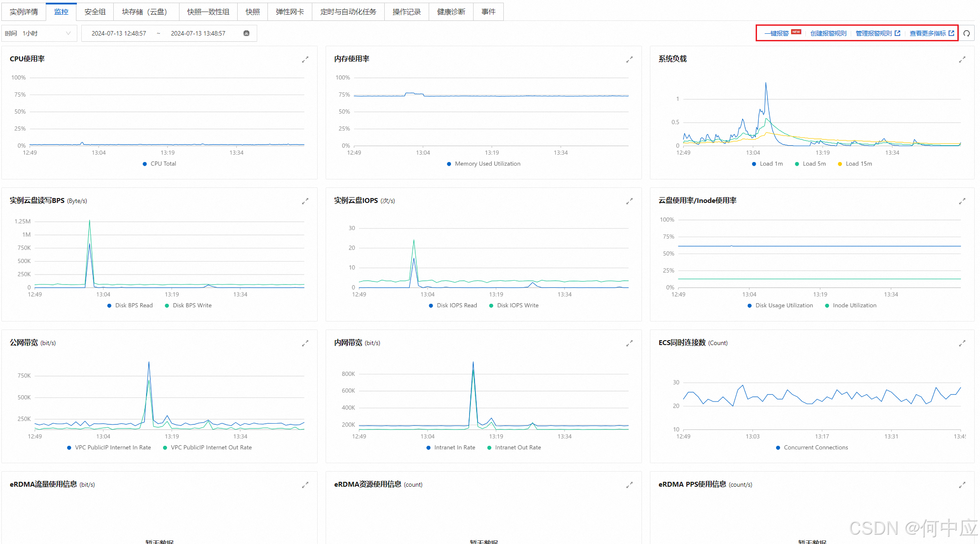The image size is (980, 544).
Task: Expand the eRDMA流量使用信息 chart
Action: tap(305, 485)
